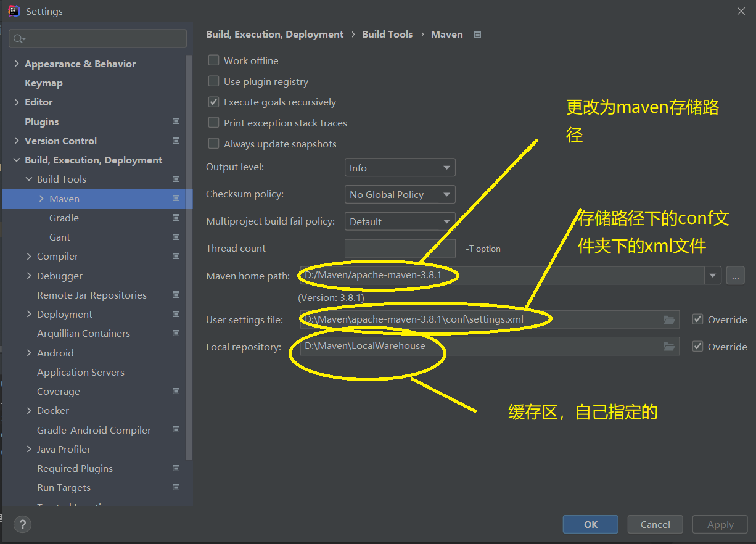This screenshot has width=756, height=544.
Task: Click the User settings file path field
Action: point(490,319)
